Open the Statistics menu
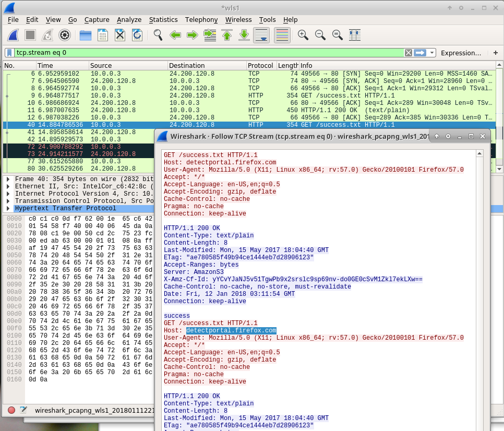 163,20
